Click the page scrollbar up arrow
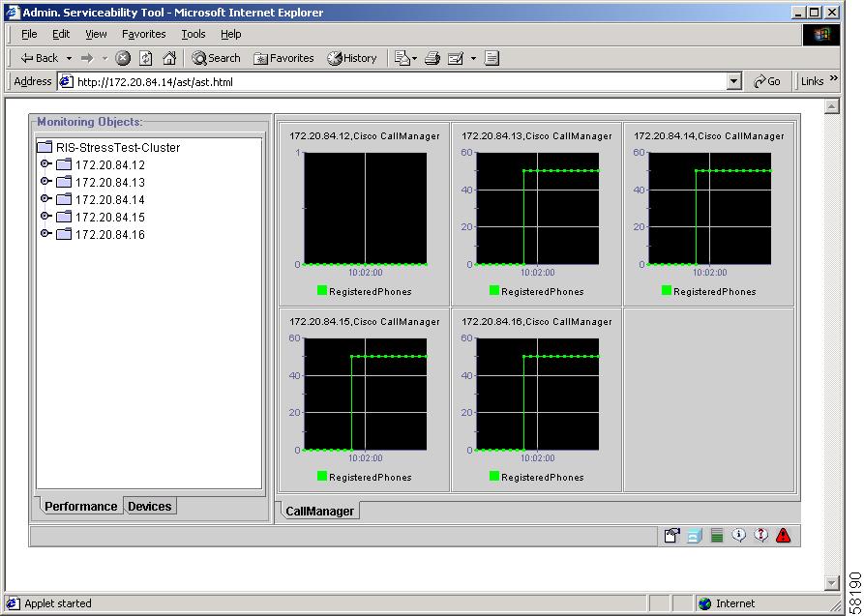Image resolution: width=864 pixels, height=616 pixels. [x=832, y=105]
